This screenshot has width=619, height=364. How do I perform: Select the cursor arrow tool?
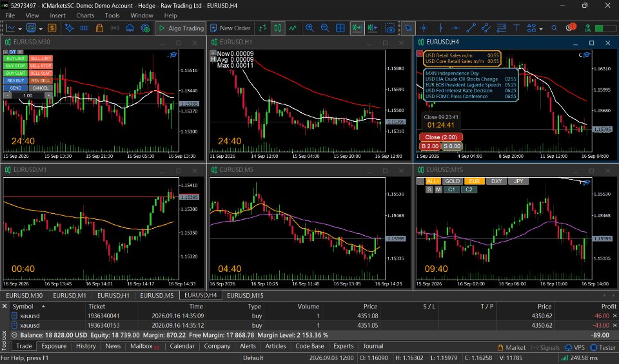408,28
